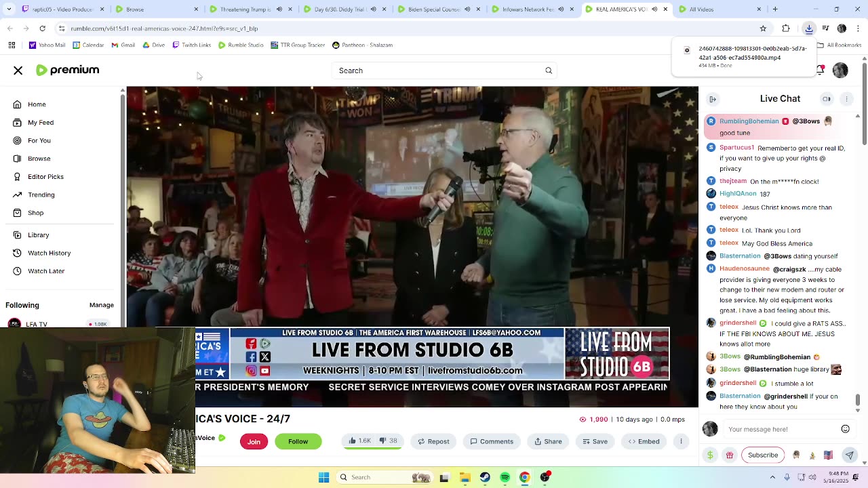Open the user profile avatar menu
This screenshot has height=488, width=868.
click(x=840, y=70)
